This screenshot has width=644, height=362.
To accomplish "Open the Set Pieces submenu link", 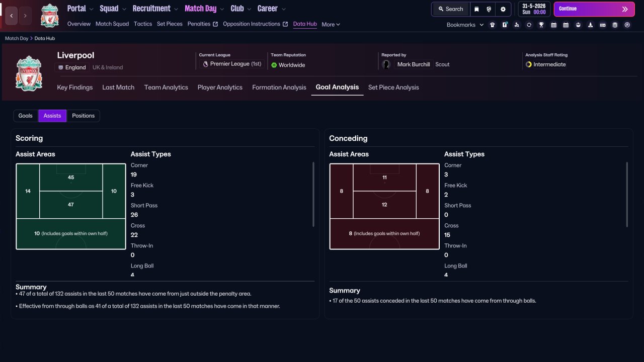I will (x=170, y=24).
